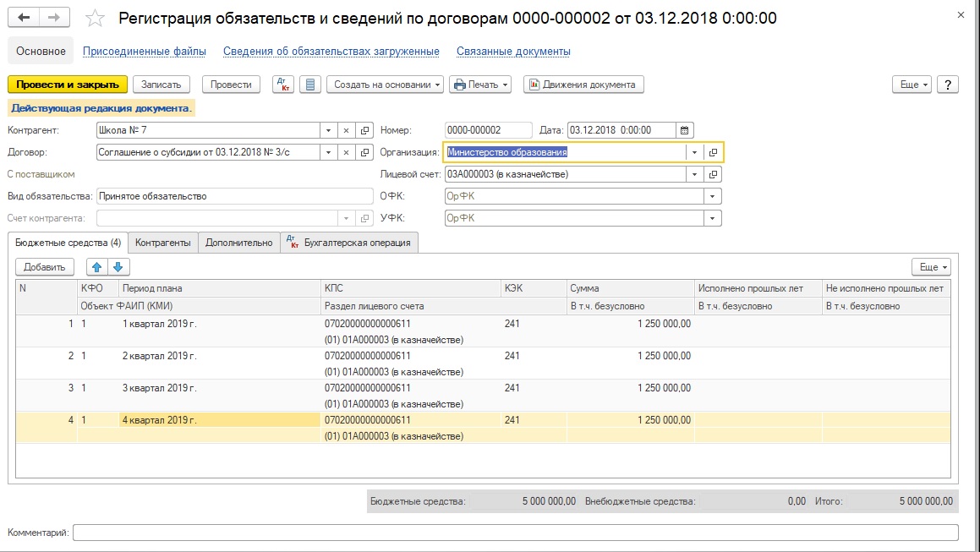980x552 pixels.
Task: Select the 4 квартал 2019 г. cell
Action: [x=219, y=420]
